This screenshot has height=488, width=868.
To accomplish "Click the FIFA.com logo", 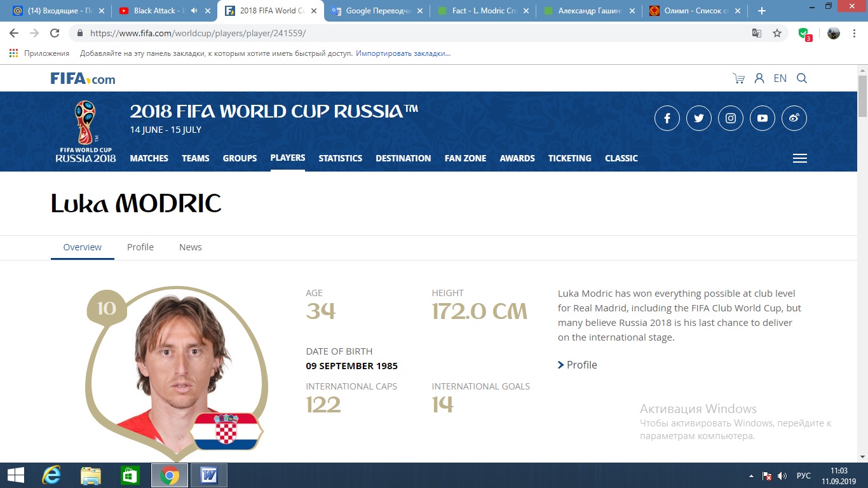I will pyautogui.click(x=83, y=79).
